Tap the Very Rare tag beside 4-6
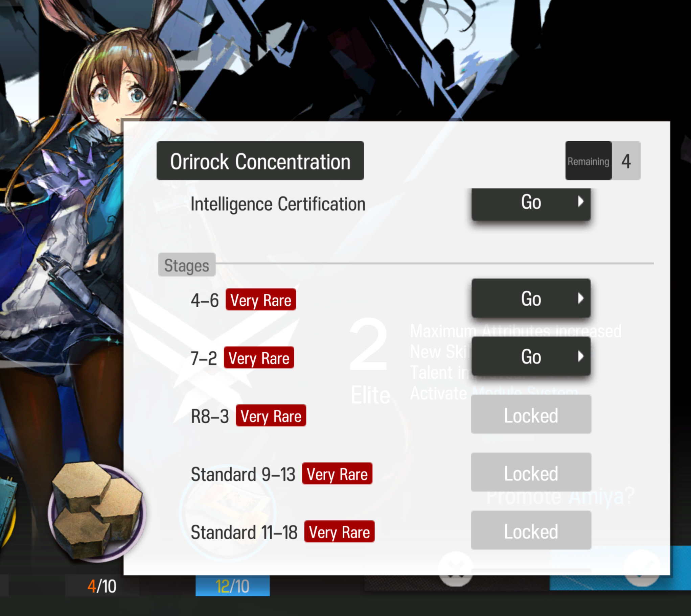 point(261,300)
